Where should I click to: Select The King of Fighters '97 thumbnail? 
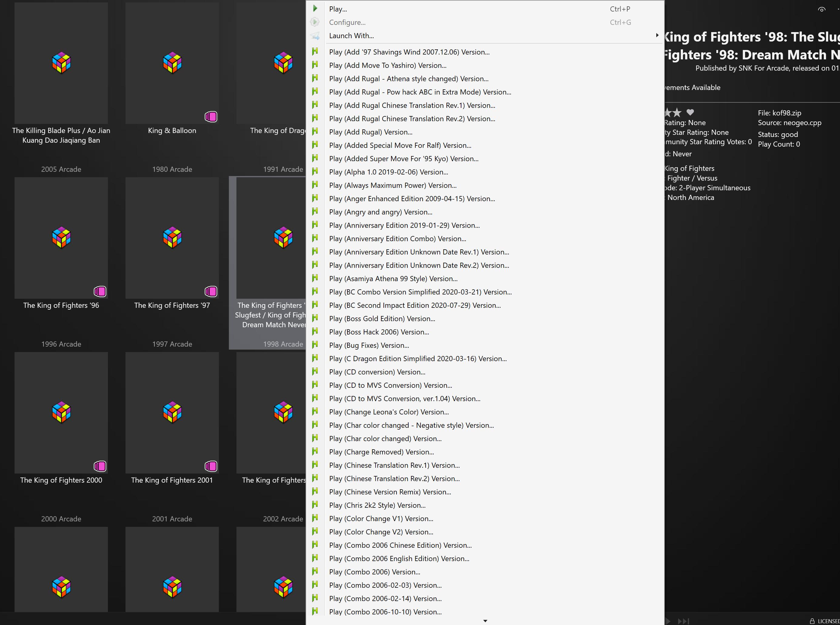pyautogui.click(x=172, y=238)
